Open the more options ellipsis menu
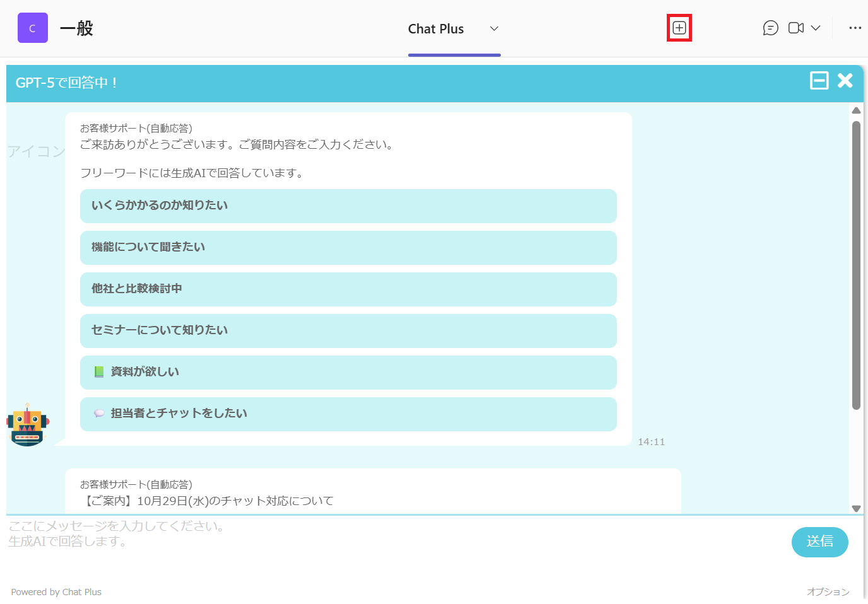Screen dimensions: 868x604 [x=855, y=28]
